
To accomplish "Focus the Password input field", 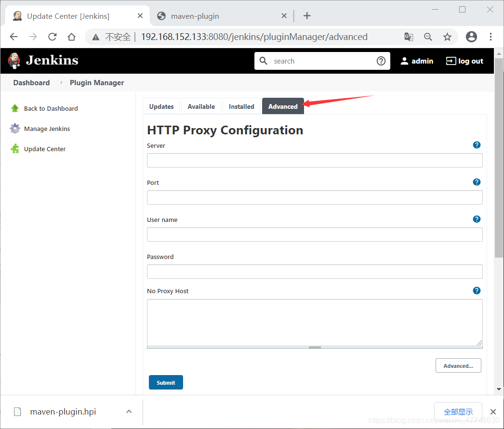I will coord(315,272).
